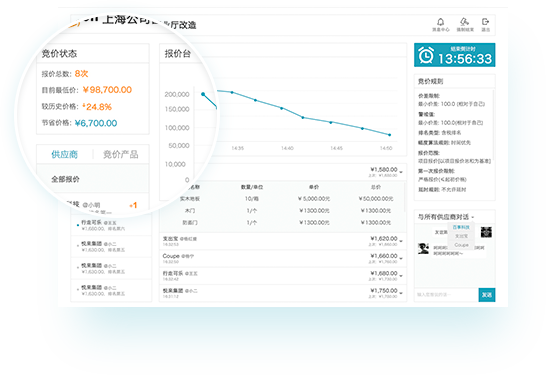
Task: Click the ¥50,000.00元 total price cell
Action: click(x=376, y=199)
